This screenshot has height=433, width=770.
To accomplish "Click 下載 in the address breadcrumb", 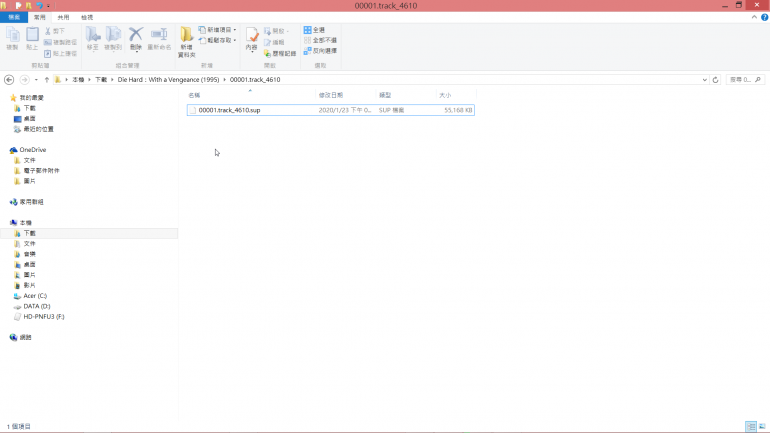I will point(101,80).
